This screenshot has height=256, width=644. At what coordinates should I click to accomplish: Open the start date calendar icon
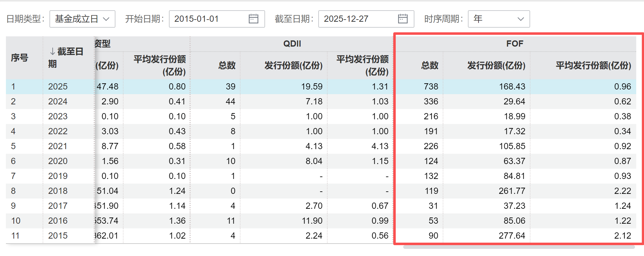tap(253, 19)
